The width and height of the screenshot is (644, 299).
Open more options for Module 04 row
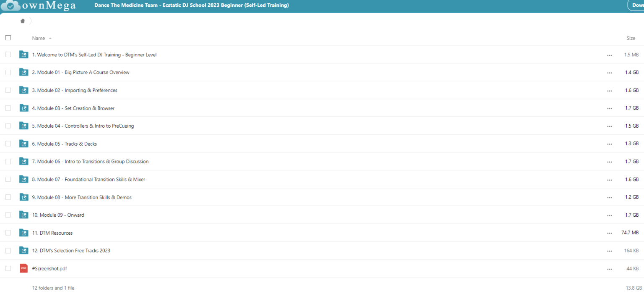(609, 126)
